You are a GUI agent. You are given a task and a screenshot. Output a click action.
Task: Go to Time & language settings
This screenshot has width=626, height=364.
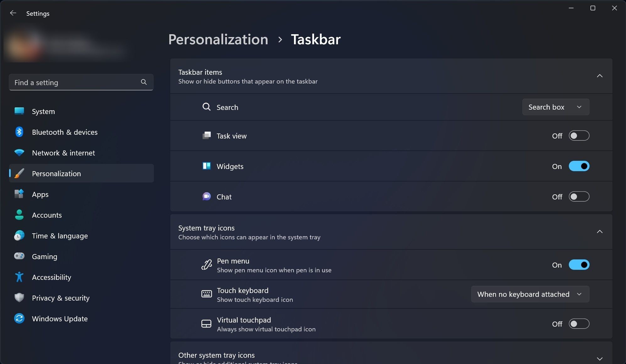(x=81, y=236)
